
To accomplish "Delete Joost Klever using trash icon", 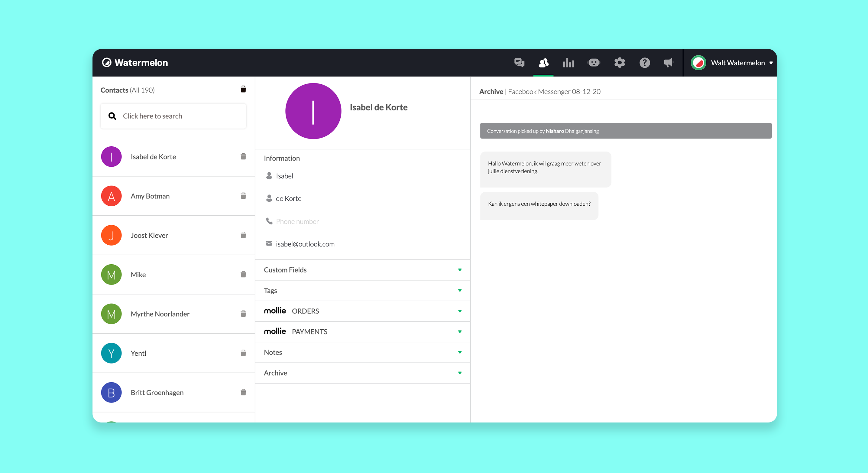I will pyautogui.click(x=243, y=235).
